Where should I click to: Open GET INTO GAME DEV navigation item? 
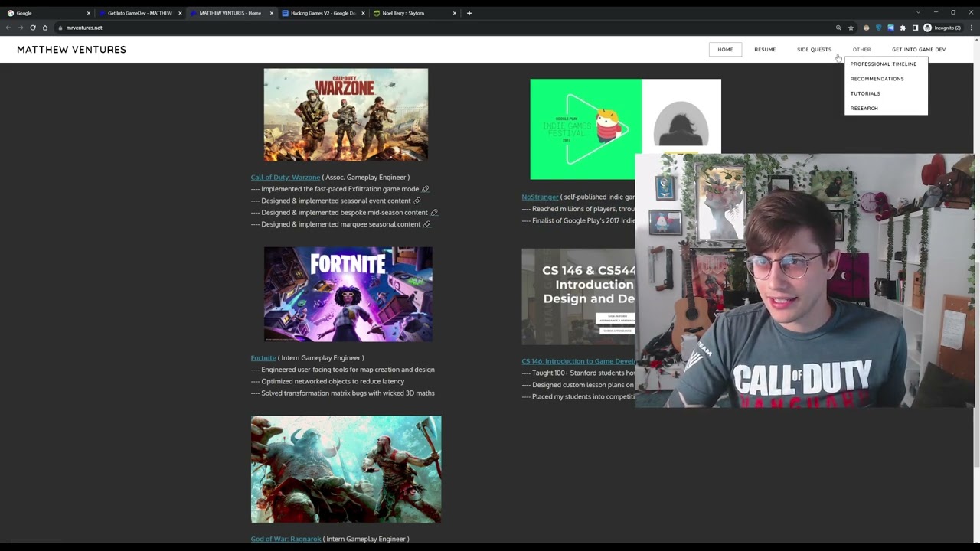(x=919, y=49)
